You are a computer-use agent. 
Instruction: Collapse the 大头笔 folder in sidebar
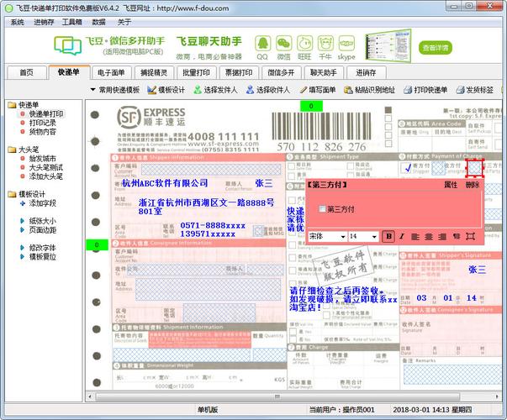(x=24, y=150)
